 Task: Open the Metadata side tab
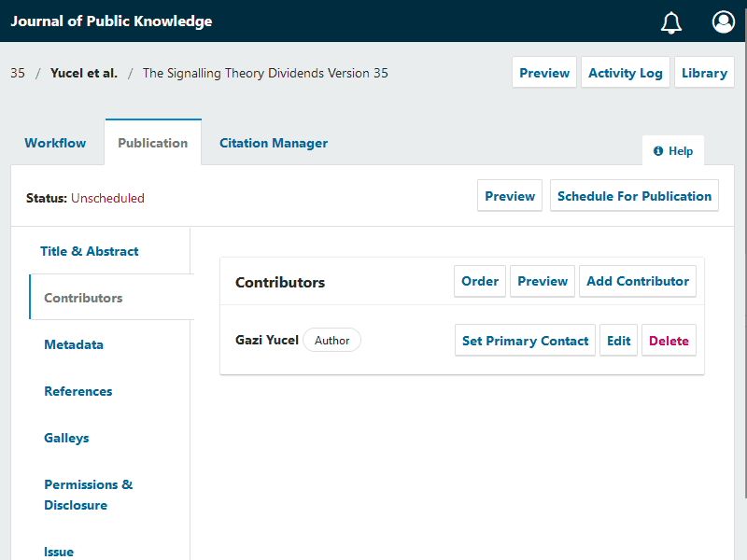coord(74,344)
